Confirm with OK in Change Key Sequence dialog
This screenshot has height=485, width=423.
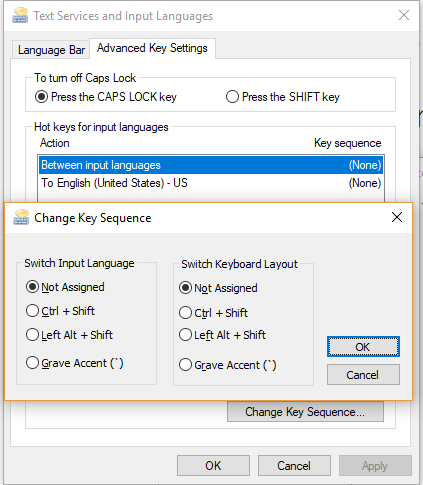tap(363, 347)
